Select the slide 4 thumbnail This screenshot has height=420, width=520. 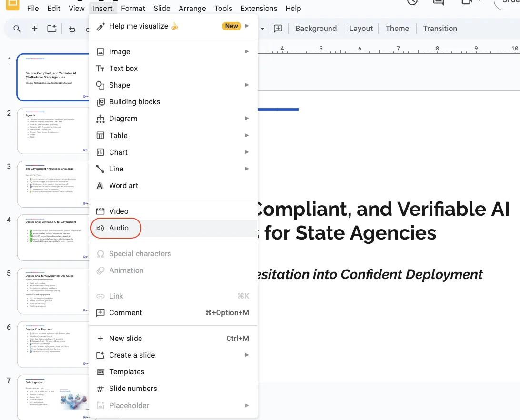coord(53,236)
